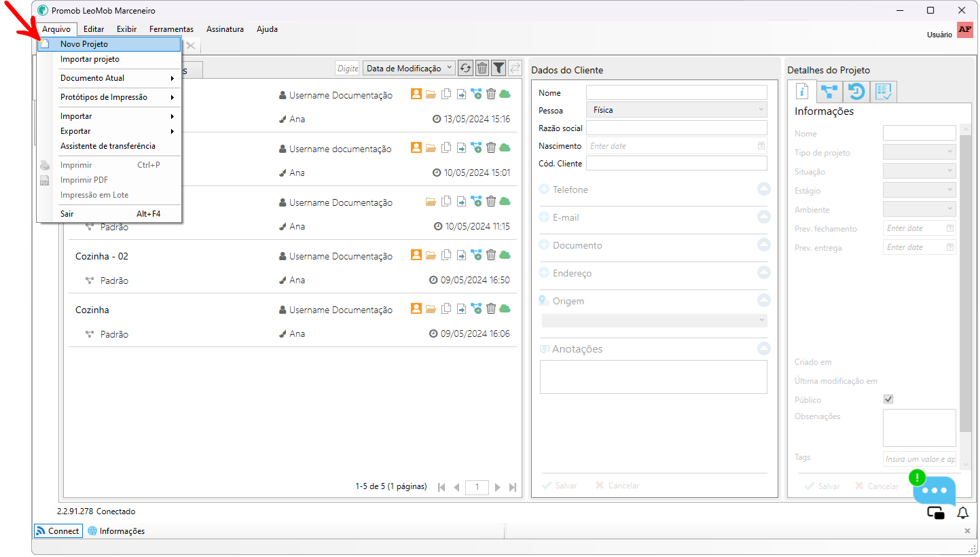Open the Tipo de projeto dropdown
This screenshot has width=980, height=557.
(920, 152)
